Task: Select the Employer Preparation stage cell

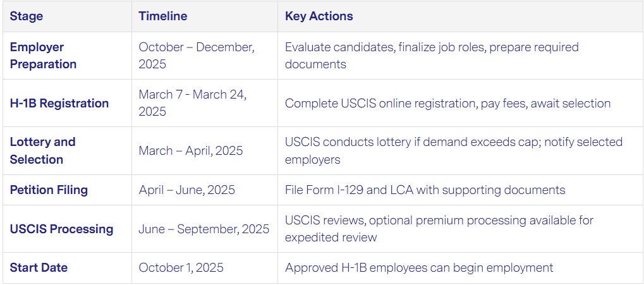Action: pyautogui.click(x=43, y=56)
